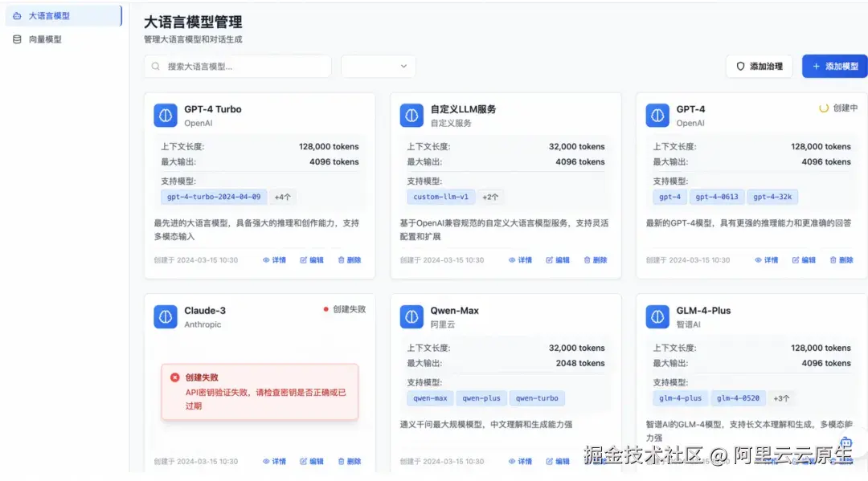Click the Claude-3 card title

[205, 311]
